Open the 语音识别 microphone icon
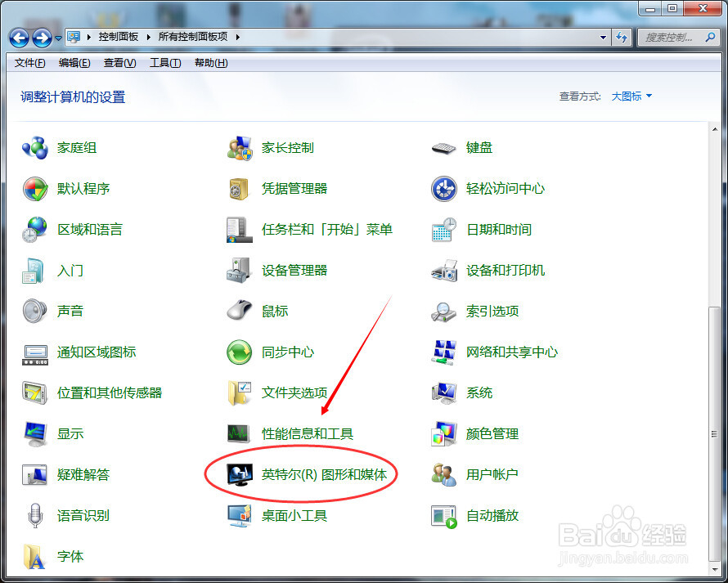728x583 pixels. (35, 516)
